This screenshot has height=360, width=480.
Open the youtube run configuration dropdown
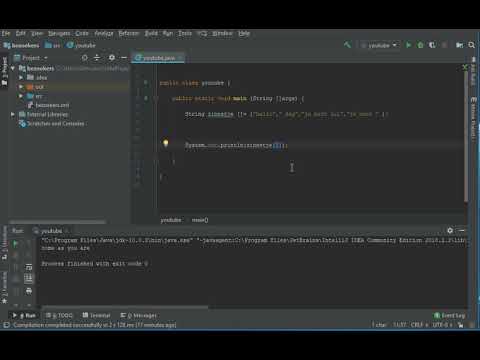click(379, 45)
